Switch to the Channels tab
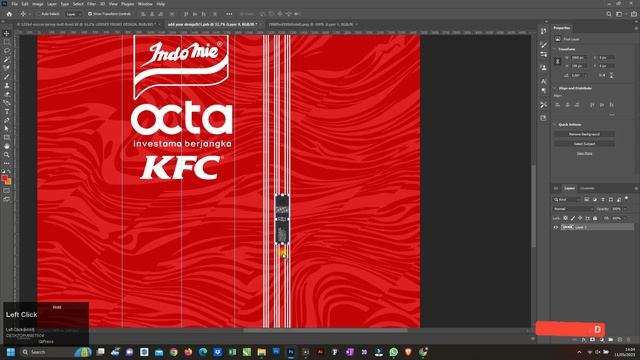Viewport: 640px width, 360px height. pos(587,188)
